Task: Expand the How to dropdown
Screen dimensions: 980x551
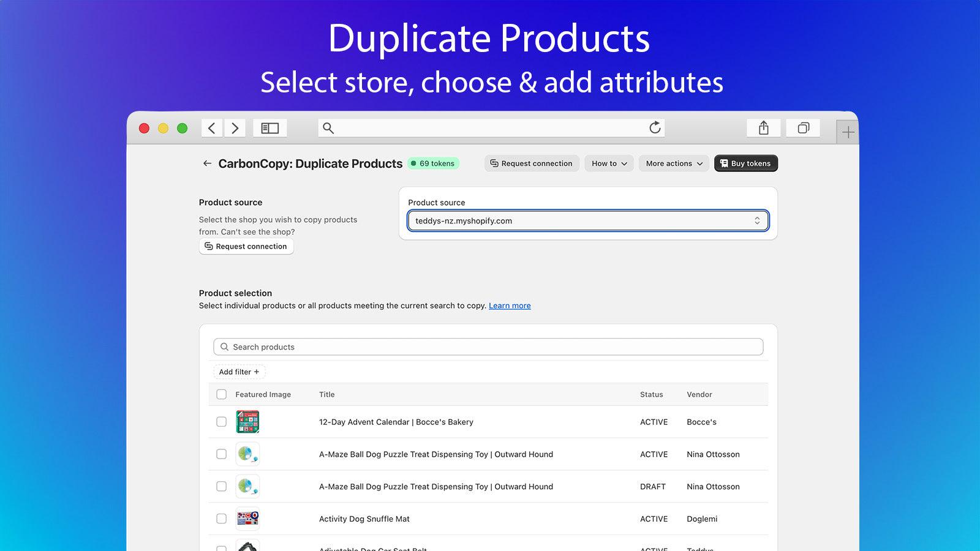Action: click(608, 163)
